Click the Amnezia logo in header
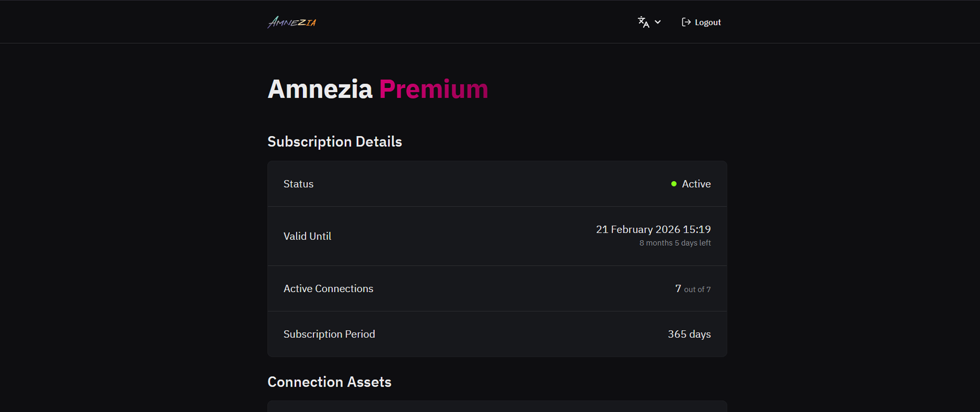 (x=292, y=22)
